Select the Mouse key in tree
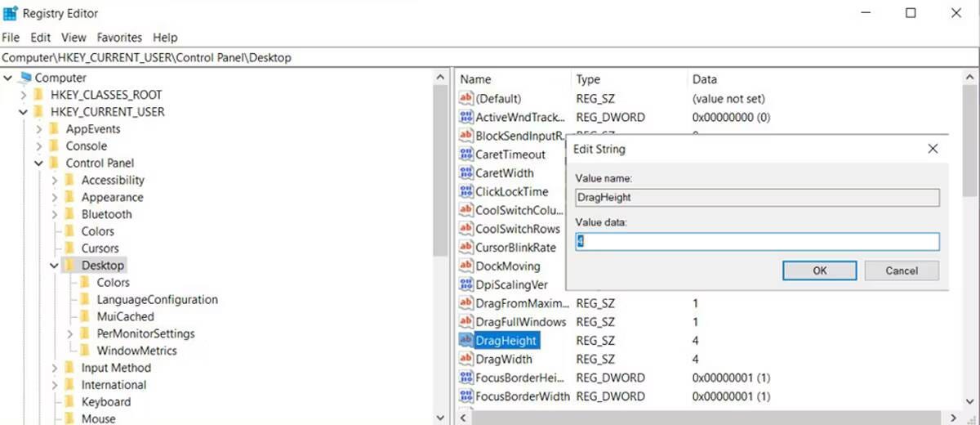The image size is (980, 425). pos(98,418)
